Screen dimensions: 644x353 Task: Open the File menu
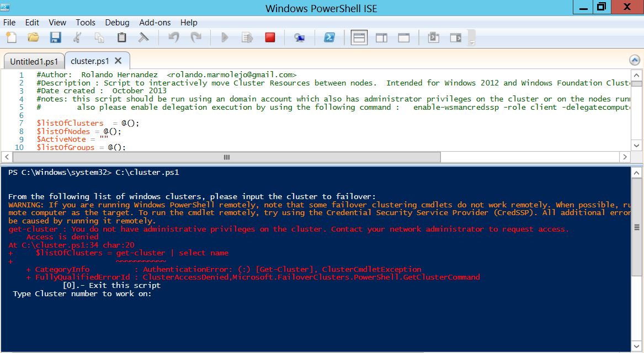9,23
